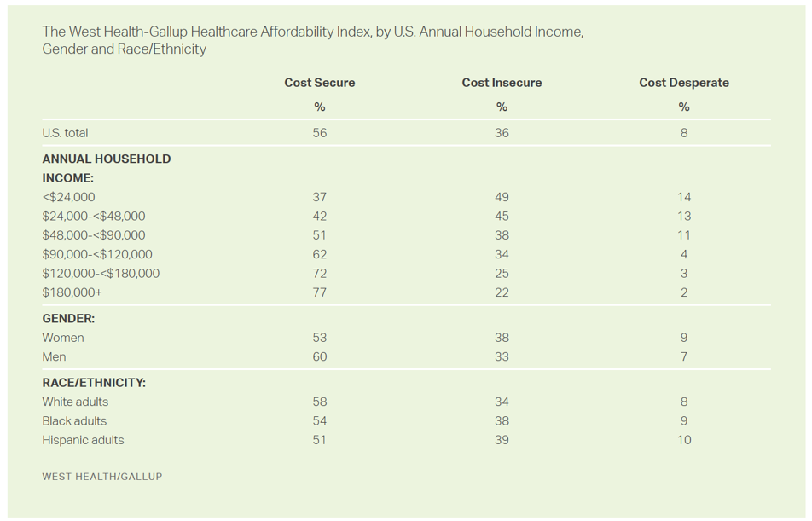Click the $180,000+ income row label
Viewport: 812px width, 521px height.
[72, 292]
